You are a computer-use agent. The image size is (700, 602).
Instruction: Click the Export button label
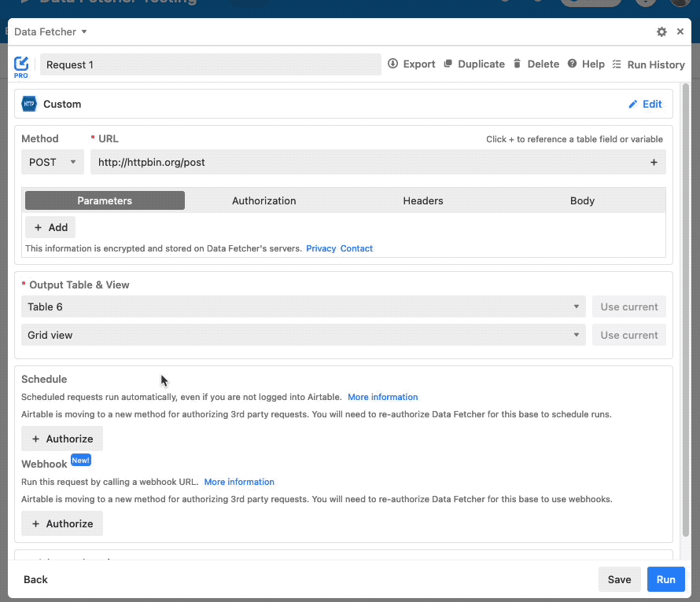(418, 64)
